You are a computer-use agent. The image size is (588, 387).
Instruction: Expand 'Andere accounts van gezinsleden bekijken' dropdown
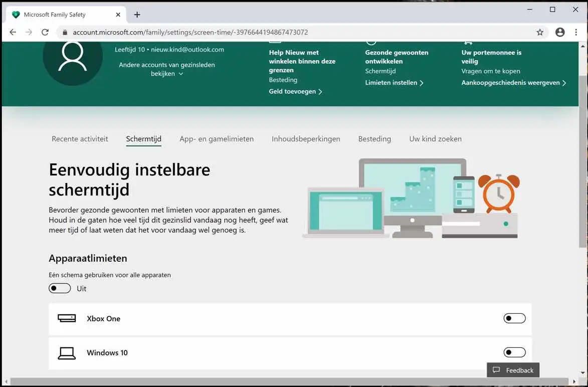(x=167, y=69)
